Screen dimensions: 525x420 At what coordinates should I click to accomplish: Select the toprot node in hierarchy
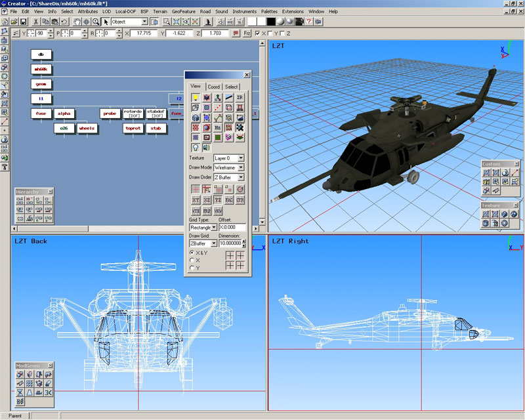point(133,129)
